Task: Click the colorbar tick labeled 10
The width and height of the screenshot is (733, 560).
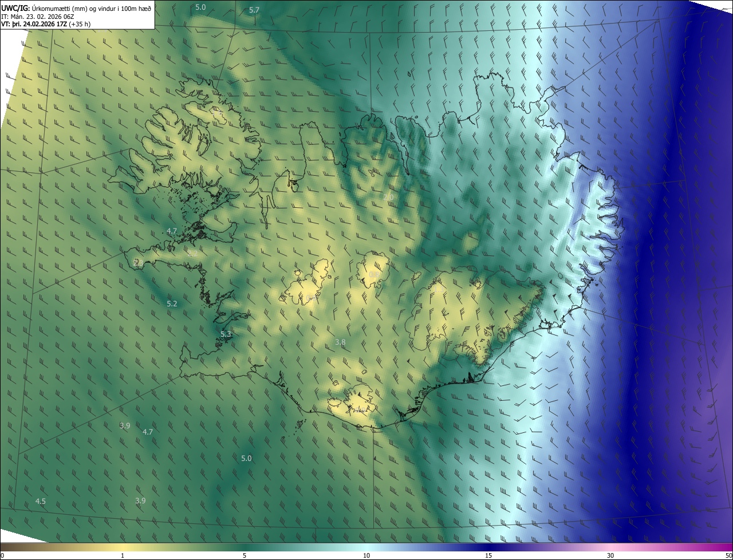Action: pos(366,555)
